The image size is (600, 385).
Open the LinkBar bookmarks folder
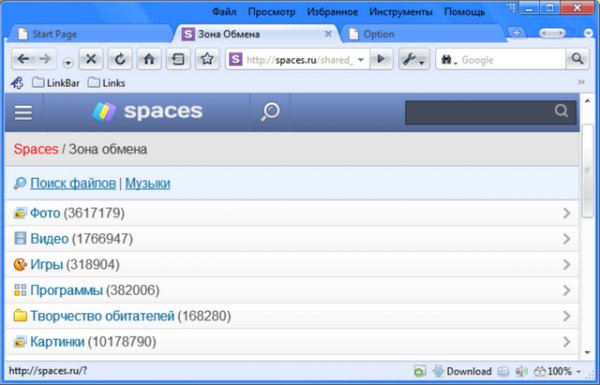coord(56,83)
